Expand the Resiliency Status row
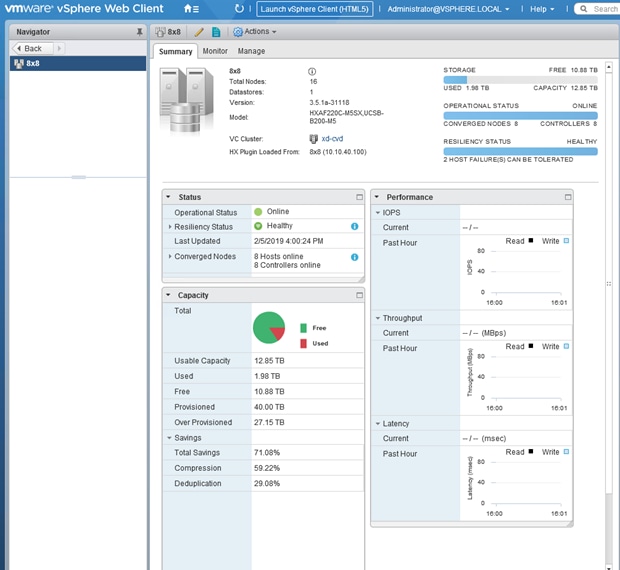The width and height of the screenshot is (620, 570). [170, 226]
